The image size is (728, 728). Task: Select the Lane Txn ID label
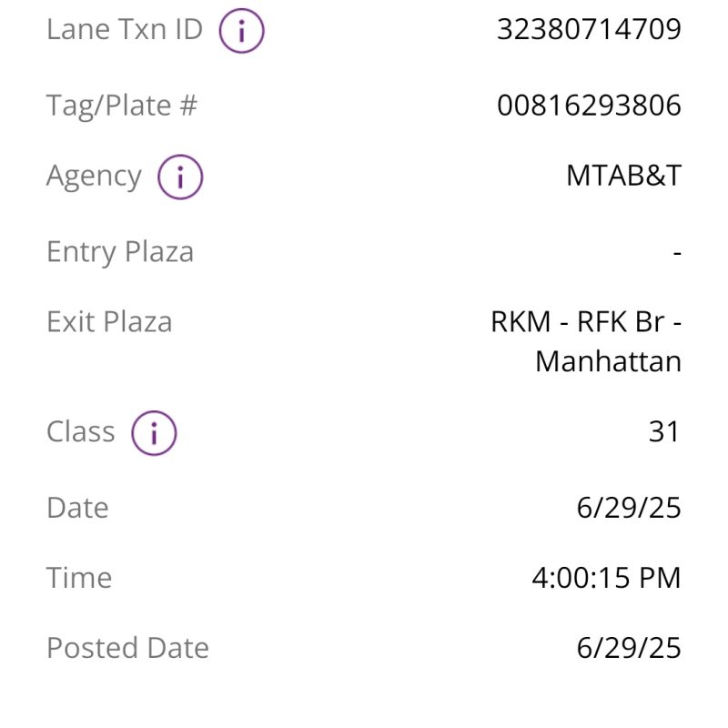pyautogui.click(x=124, y=30)
